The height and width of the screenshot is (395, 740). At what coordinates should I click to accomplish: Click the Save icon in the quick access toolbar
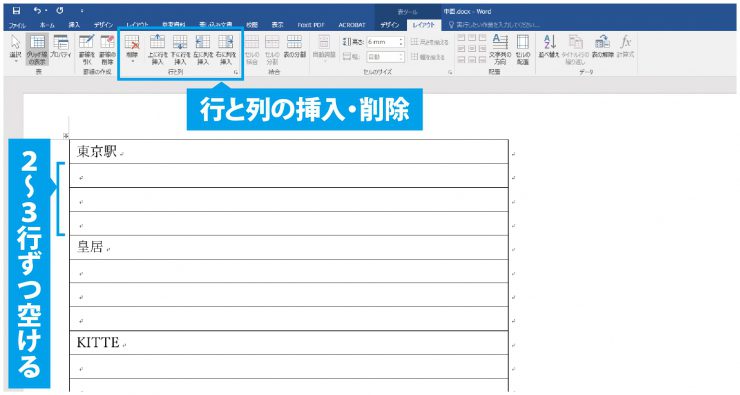pos(17,10)
